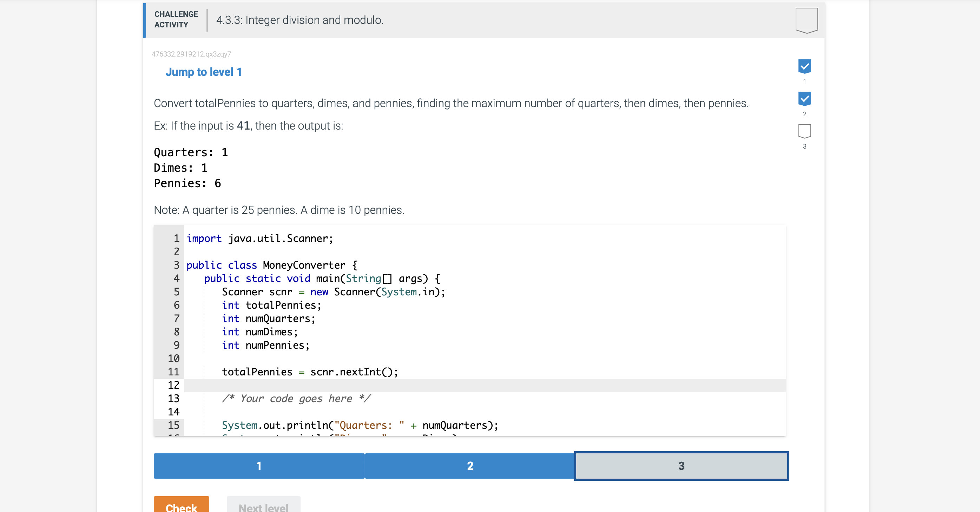This screenshot has width=980, height=512.
Task: Click line number 1 in the gutter
Action: pos(176,238)
